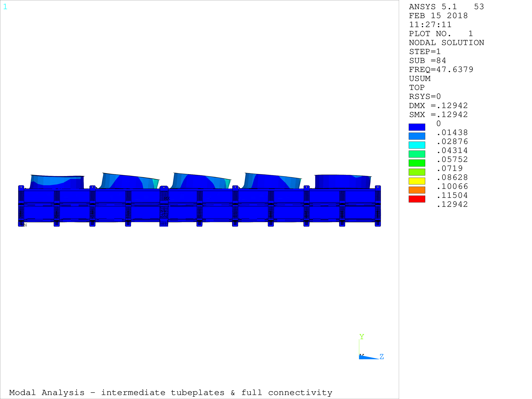Click the 'USUM' label
The image size is (532, 399).
pos(420,79)
